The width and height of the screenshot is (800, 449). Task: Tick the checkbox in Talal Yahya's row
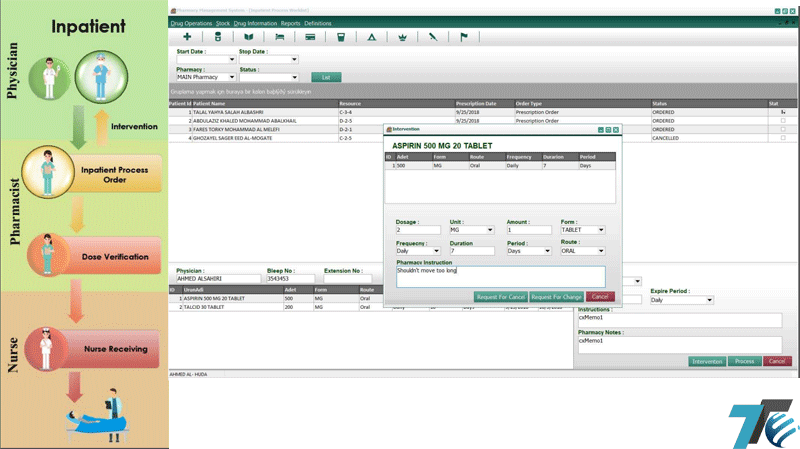[783, 112]
